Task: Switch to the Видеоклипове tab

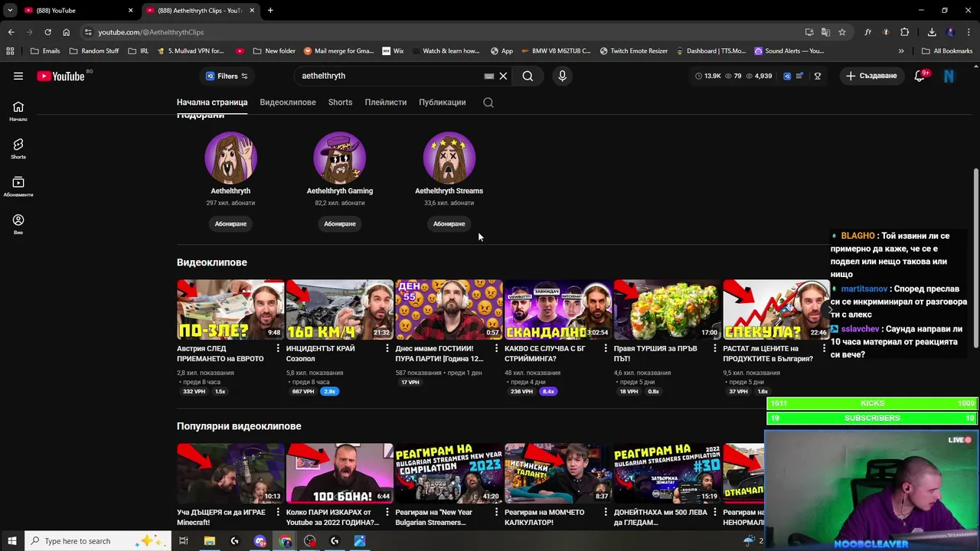Action: [288, 102]
